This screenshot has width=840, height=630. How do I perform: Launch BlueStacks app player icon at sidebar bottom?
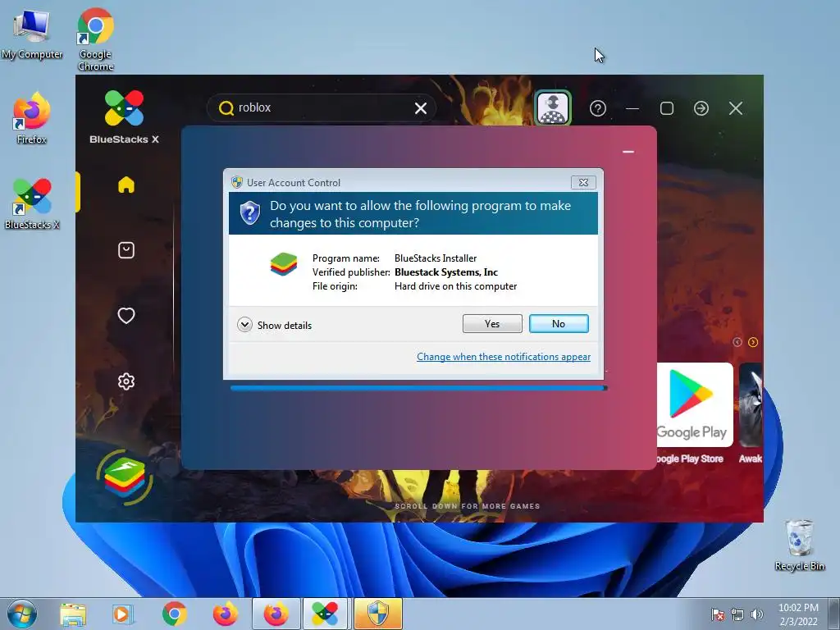point(125,477)
